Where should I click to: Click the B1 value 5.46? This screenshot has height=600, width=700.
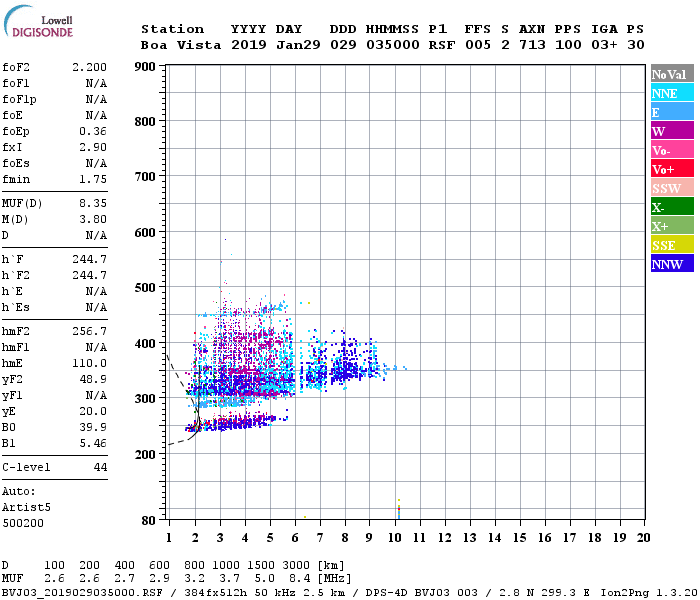[93, 443]
